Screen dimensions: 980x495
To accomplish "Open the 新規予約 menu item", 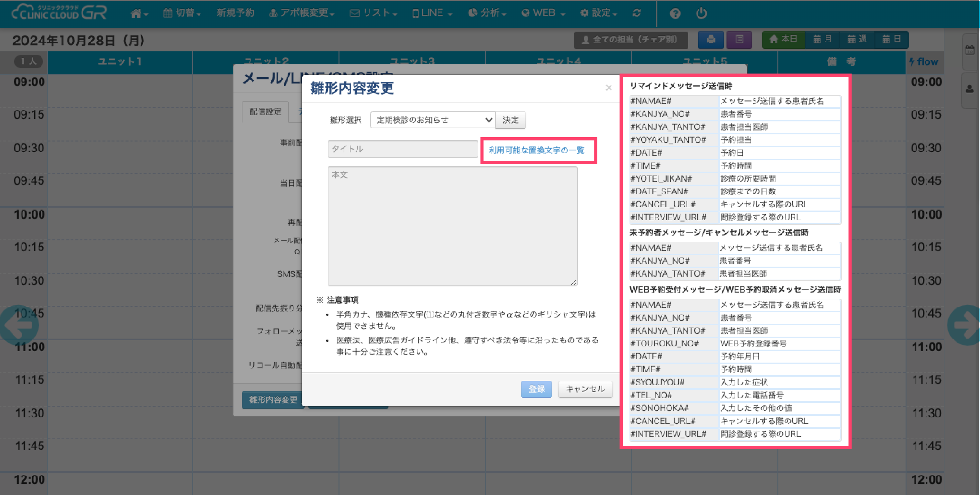I will pyautogui.click(x=235, y=13).
